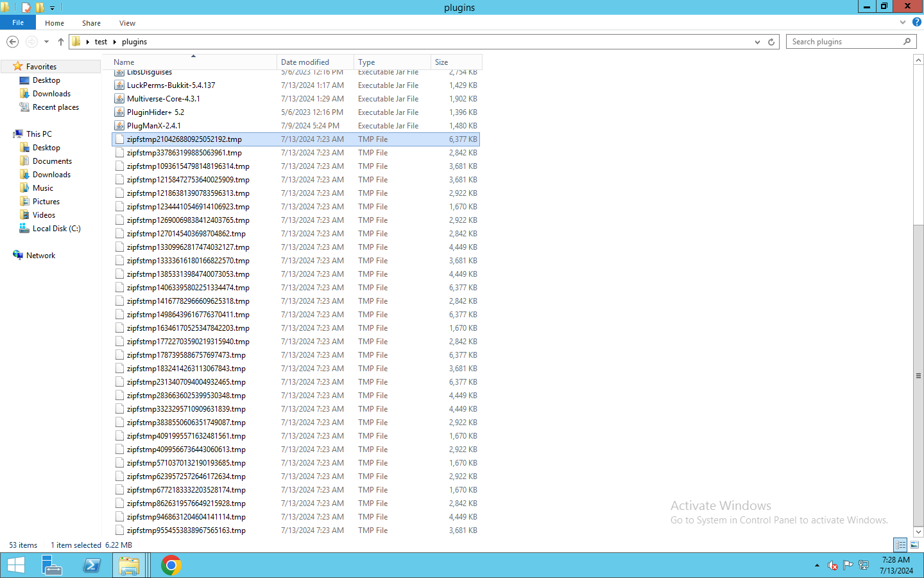
Task: Click PluginHider+ 5.2 jar file icon
Action: coord(119,112)
